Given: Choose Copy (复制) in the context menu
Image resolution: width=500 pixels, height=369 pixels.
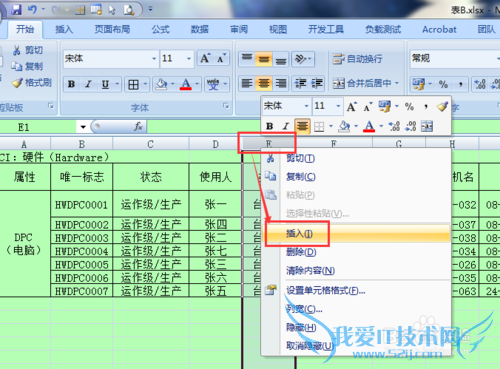Looking at the screenshot, I should click(357, 177).
